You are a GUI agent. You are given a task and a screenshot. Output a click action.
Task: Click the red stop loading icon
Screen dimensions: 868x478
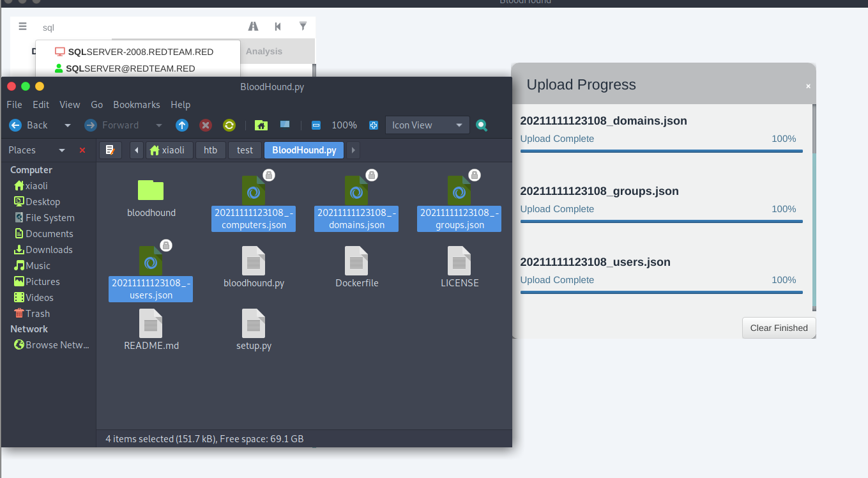206,125
